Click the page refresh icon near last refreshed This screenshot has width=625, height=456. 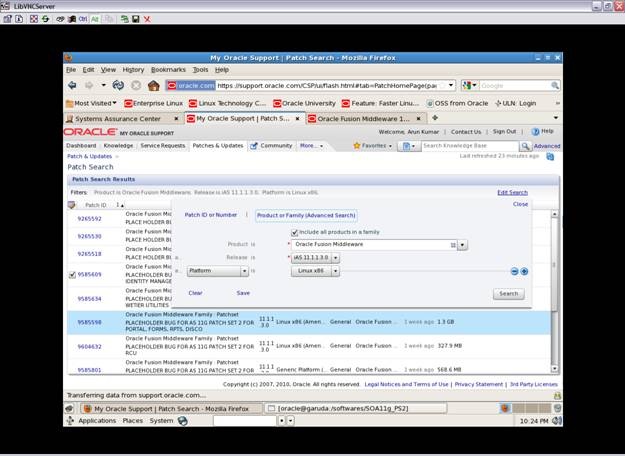point(550,157)
